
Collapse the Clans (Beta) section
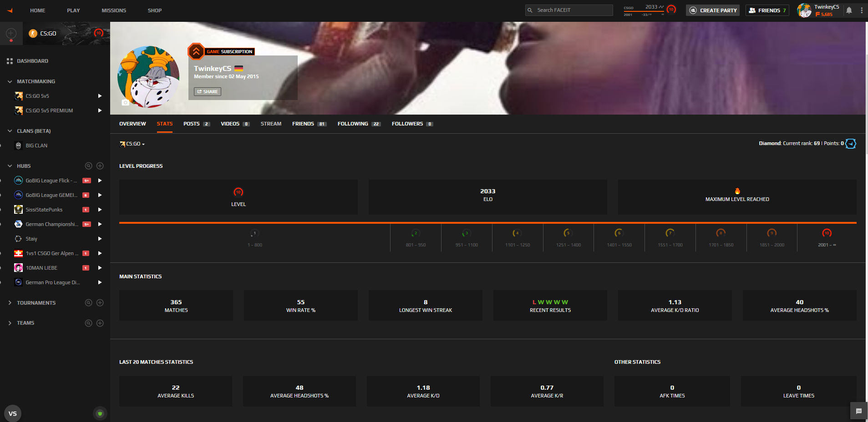tap(10, 131)
